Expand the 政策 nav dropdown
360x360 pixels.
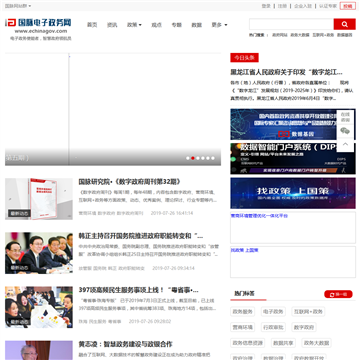point(134,25)
